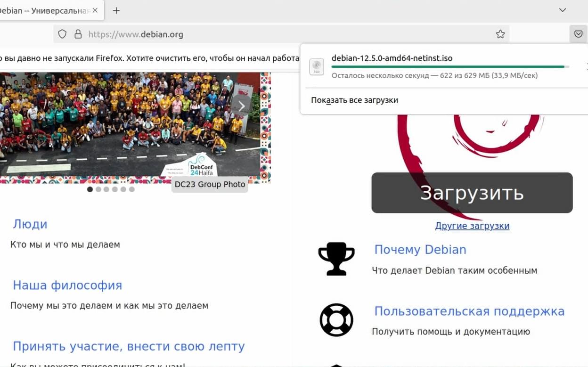Click the text Кто мы и что мы делаем
Viewport: 588px width, 367px height.
[65, 245]
